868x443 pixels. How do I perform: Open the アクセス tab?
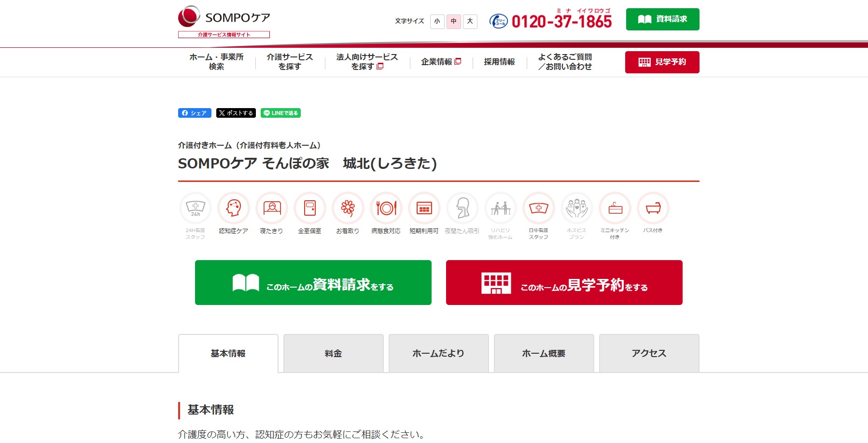pos(648,353)
